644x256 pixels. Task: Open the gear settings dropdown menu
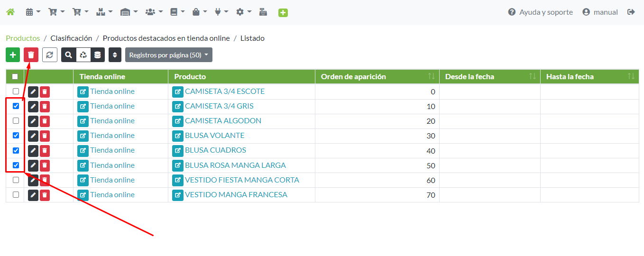point(243,12)
